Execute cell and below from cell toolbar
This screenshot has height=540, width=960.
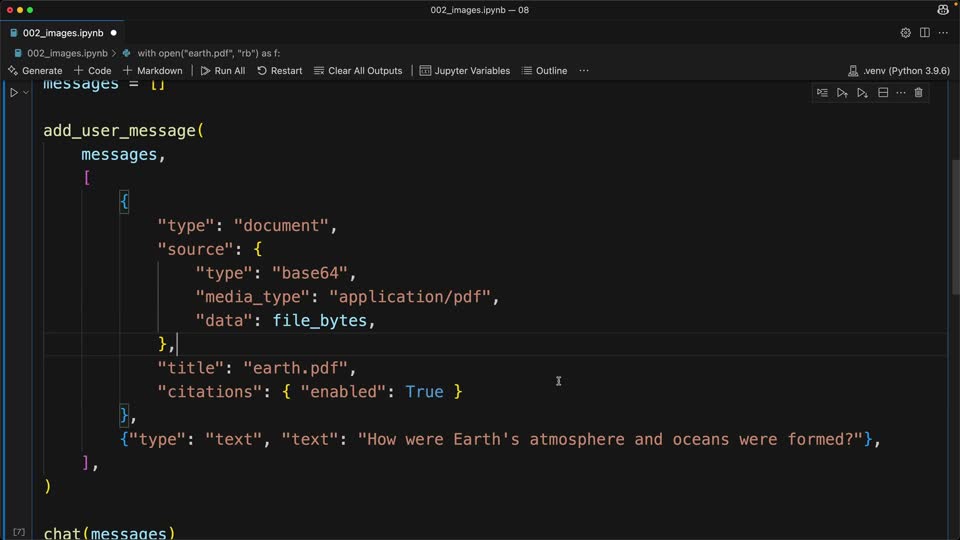coord(863,93)
